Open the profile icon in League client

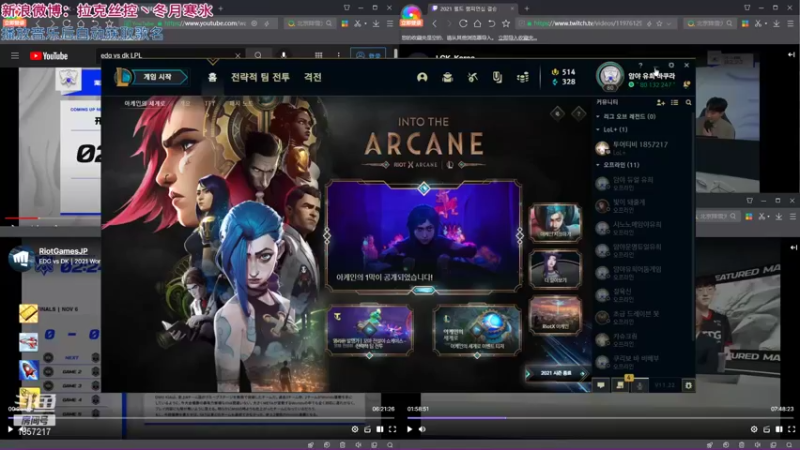click(x=422, y=77)
